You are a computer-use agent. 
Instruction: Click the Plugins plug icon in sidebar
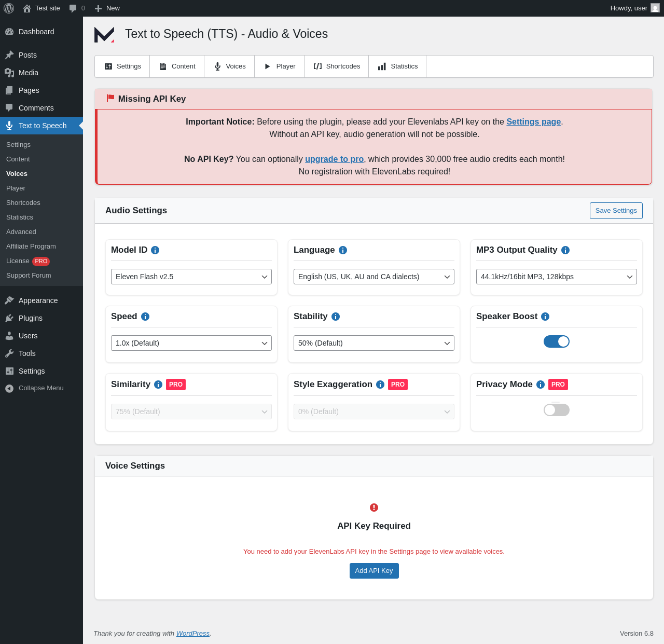9,318
